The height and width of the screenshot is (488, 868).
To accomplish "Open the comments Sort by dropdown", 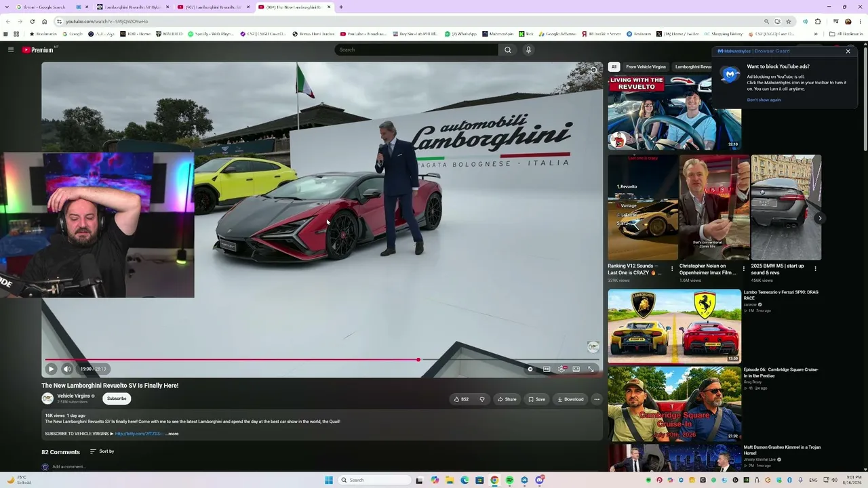I will click(x=102, y=451).
